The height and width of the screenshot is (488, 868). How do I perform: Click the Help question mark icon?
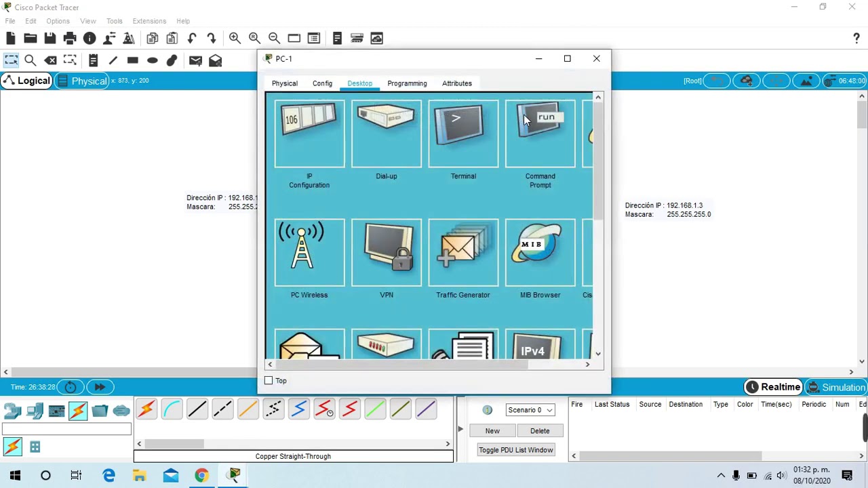856,39
